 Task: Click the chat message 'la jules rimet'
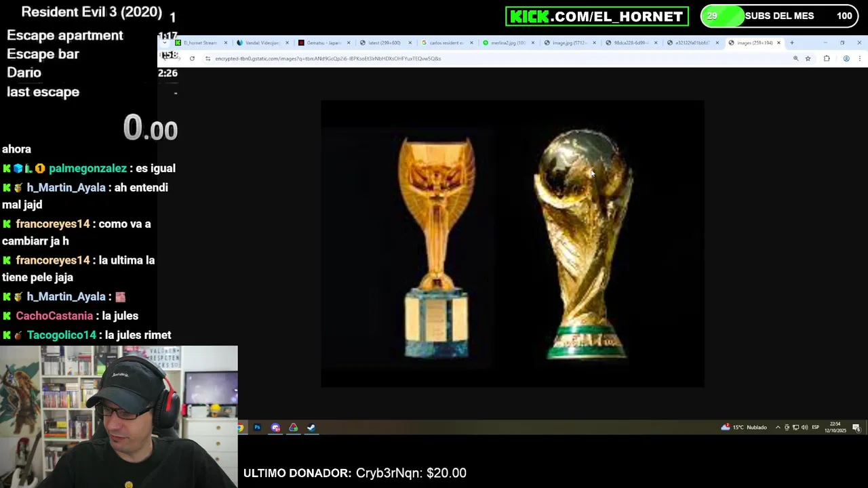tap(138, 335)
